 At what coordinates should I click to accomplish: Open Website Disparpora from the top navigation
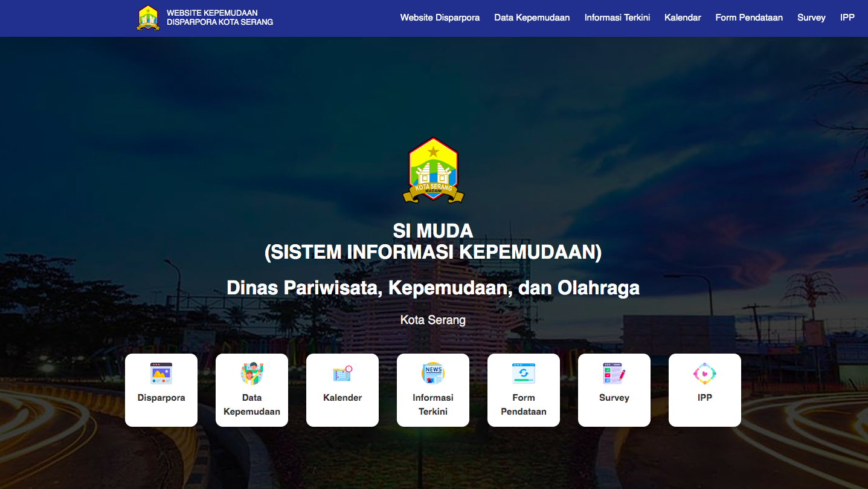(x=440, y=18)
